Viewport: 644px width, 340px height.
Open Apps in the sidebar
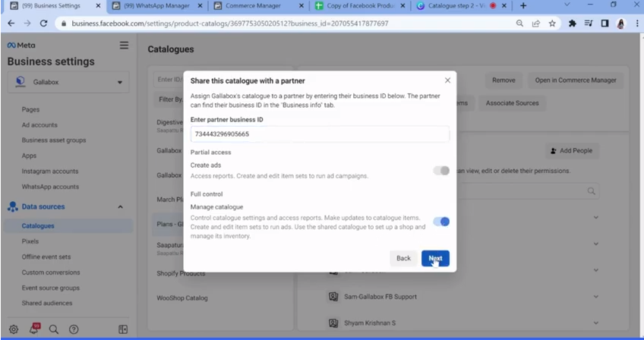point(29,156)
